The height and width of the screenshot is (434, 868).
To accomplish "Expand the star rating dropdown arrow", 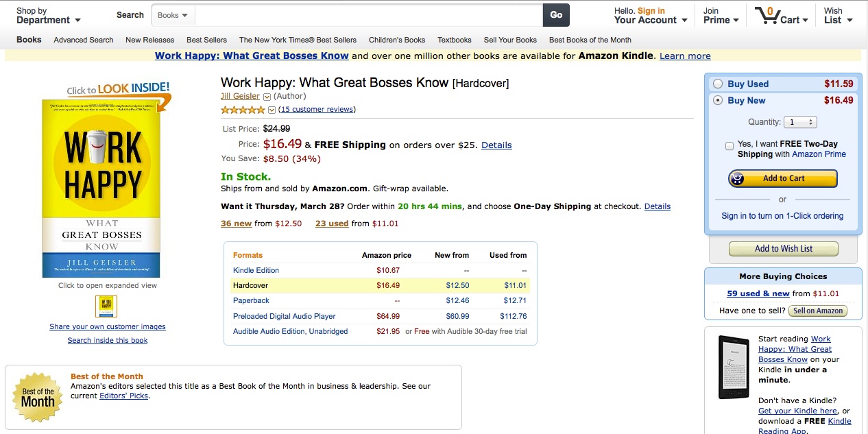I will (272, 110).
